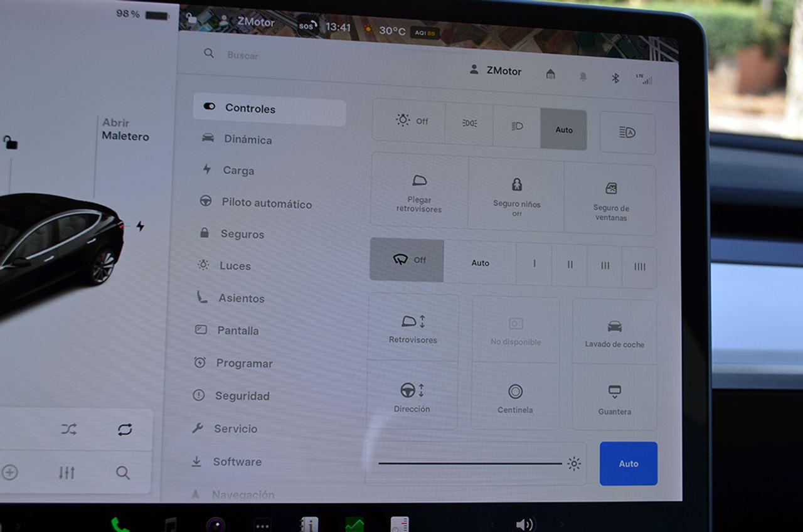Screen dimensions: 803x532
Task: Tap Abrir Maletero to open trunk
Action: pos(125,130)
